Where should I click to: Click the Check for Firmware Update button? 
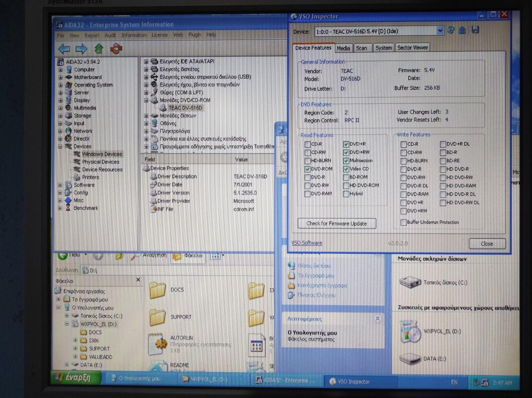pyautogui.click(x=337, y=223)
